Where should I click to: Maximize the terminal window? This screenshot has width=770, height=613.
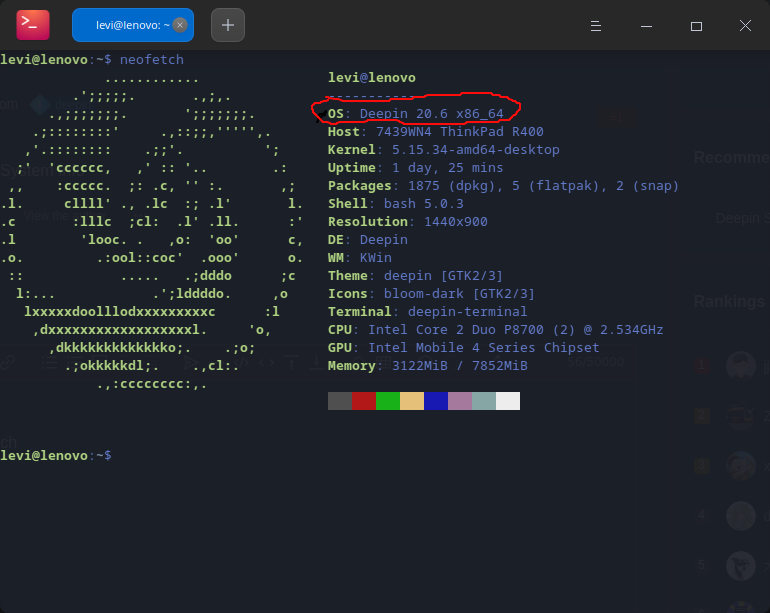(x=696, y=26)
